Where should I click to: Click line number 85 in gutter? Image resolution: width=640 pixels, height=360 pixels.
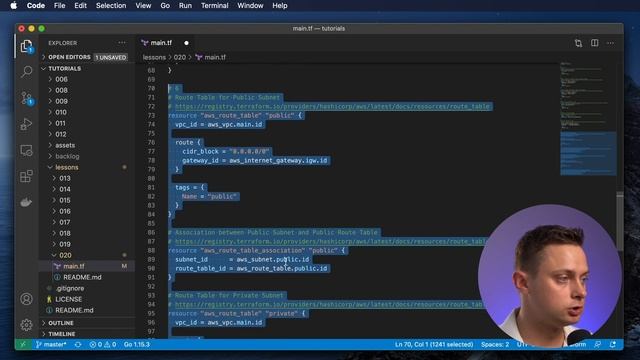click(151, 223)
